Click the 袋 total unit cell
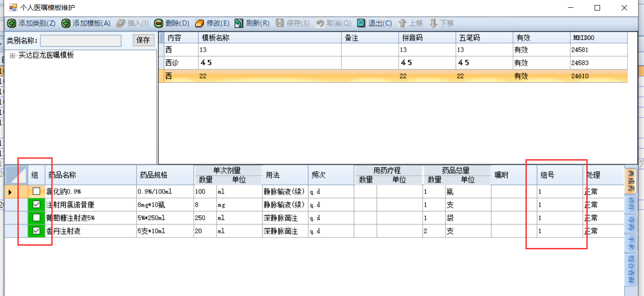Screen dimensions: 644x296 tap(468, 218)
